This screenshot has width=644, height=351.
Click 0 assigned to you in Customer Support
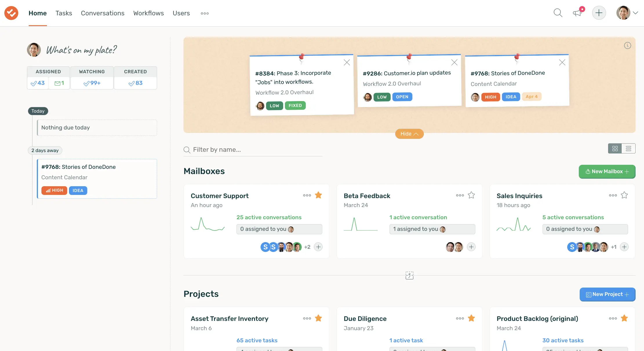tap(279, 229)
